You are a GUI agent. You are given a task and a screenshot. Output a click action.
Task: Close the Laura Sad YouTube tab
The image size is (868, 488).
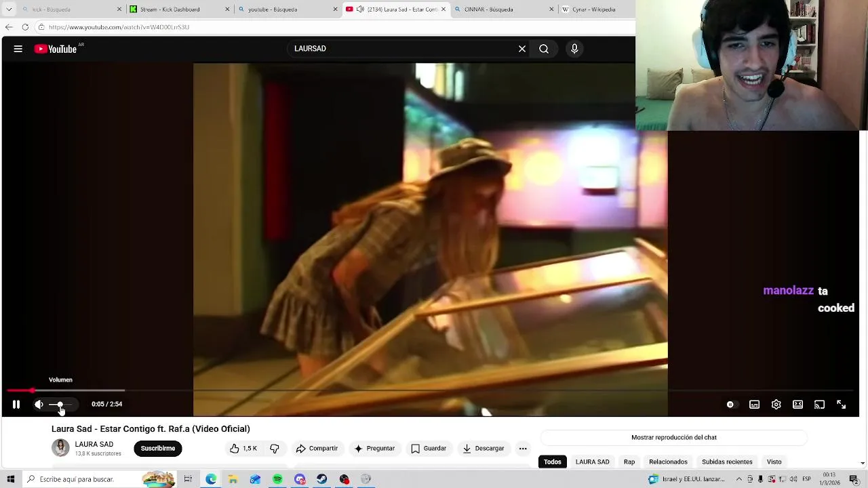(443, 9)
